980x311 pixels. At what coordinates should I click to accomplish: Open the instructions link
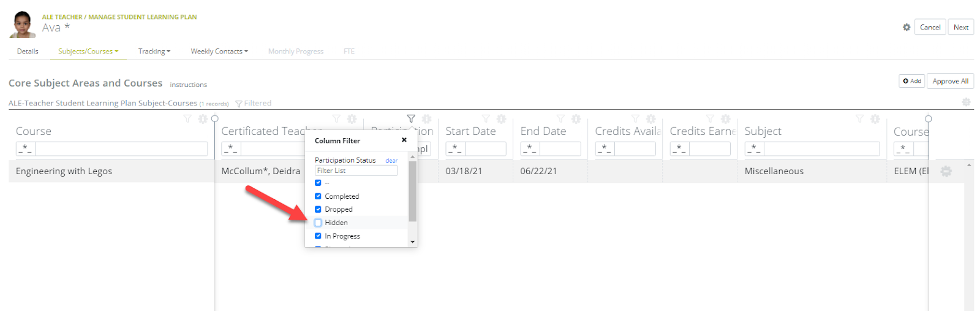click(x=188, y=85)
